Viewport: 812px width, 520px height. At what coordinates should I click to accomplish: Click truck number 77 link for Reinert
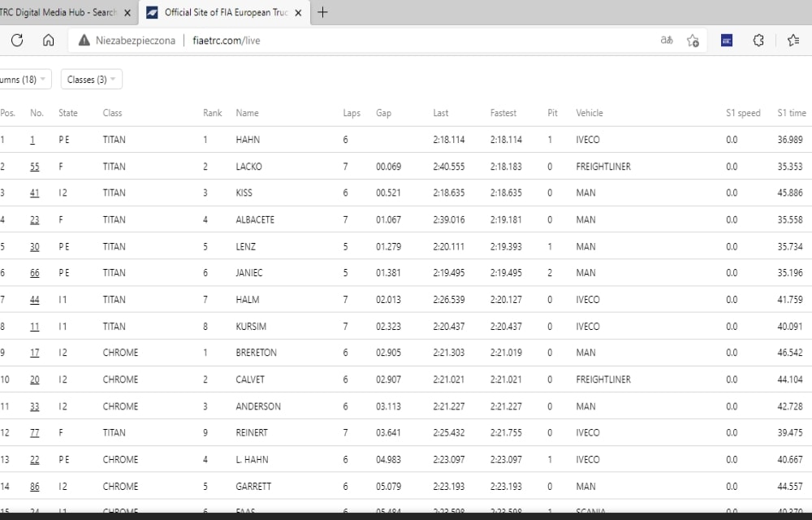click(34, 433)
